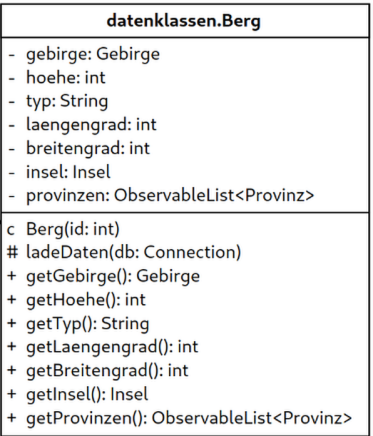The width and height of the screenshot is (373, 436).
Task: Select ladeDaten(db: Connection) method
Action: [133, 253]
